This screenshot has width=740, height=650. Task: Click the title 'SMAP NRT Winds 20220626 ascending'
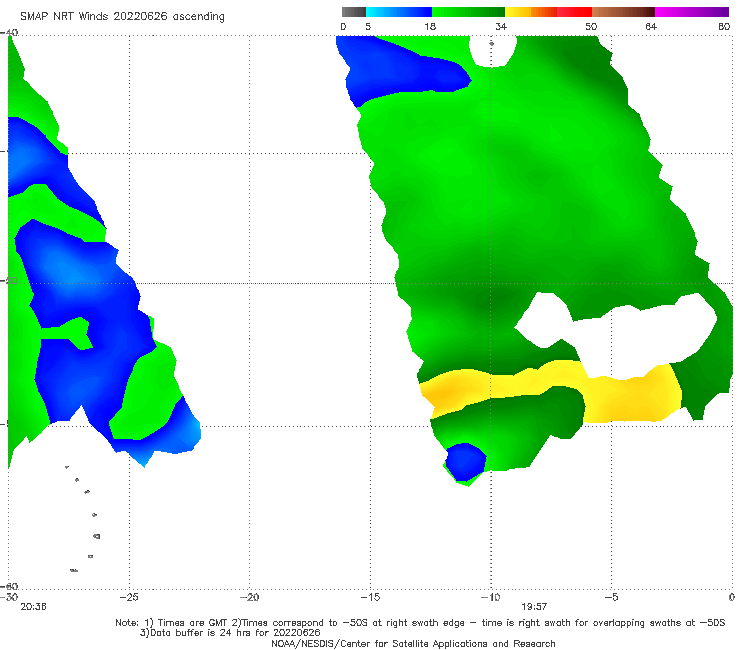coord(122,16)
